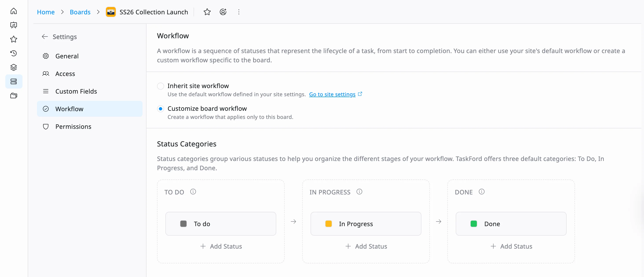Click the DONE category info icon

click(x=481, y=191)
